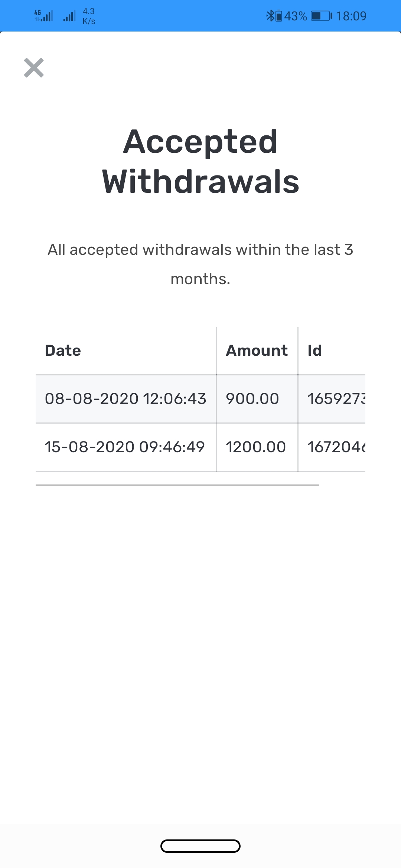Tap the 4G signal strength icon

(43, 16)
